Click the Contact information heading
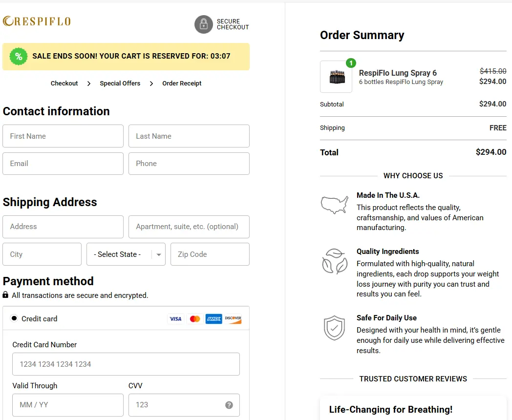The width and height of the screenshot is (512, 420). point(56,111)
